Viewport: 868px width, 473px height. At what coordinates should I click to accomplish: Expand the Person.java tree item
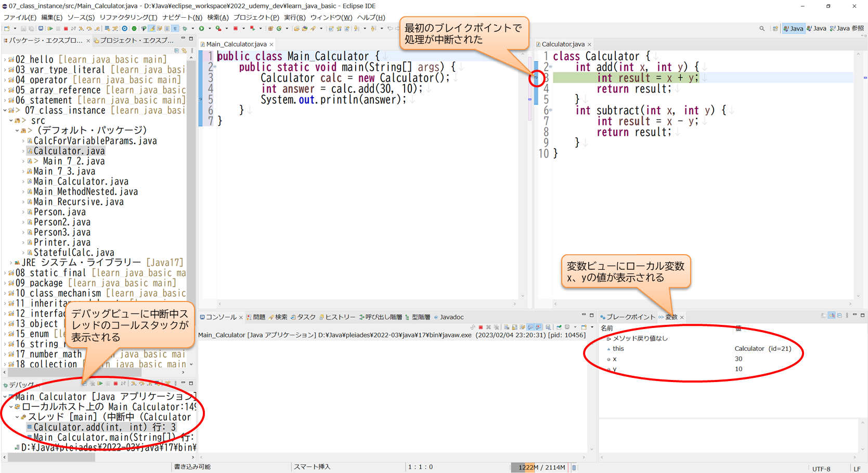point(23,212)
